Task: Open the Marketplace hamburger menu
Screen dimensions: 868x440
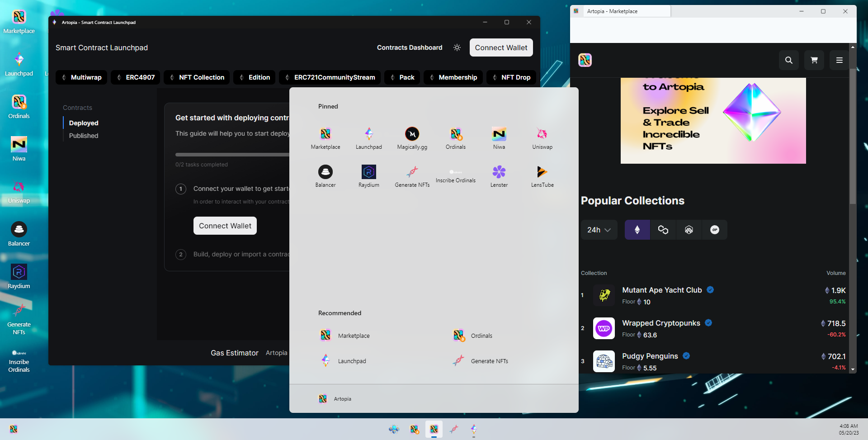Action: click(839, 60)
